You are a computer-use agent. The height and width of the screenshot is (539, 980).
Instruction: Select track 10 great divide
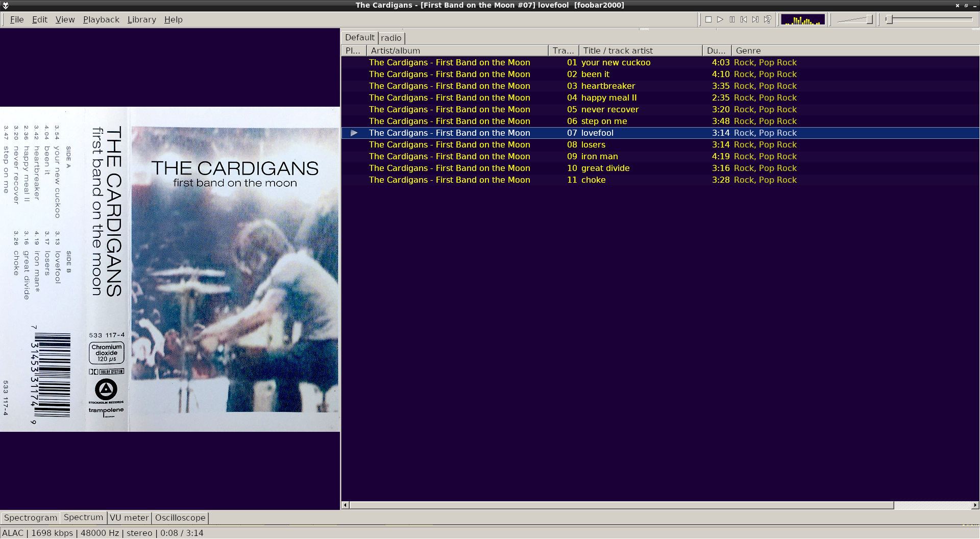coord(660,168)
